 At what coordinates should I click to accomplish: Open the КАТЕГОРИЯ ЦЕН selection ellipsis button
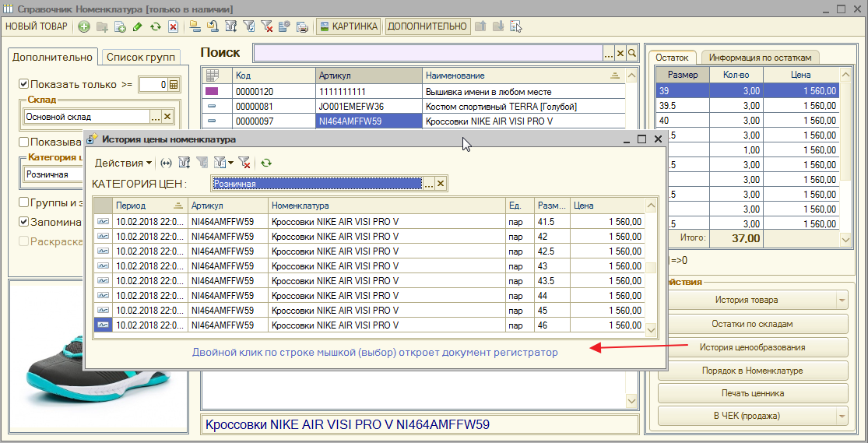(429, 184)
